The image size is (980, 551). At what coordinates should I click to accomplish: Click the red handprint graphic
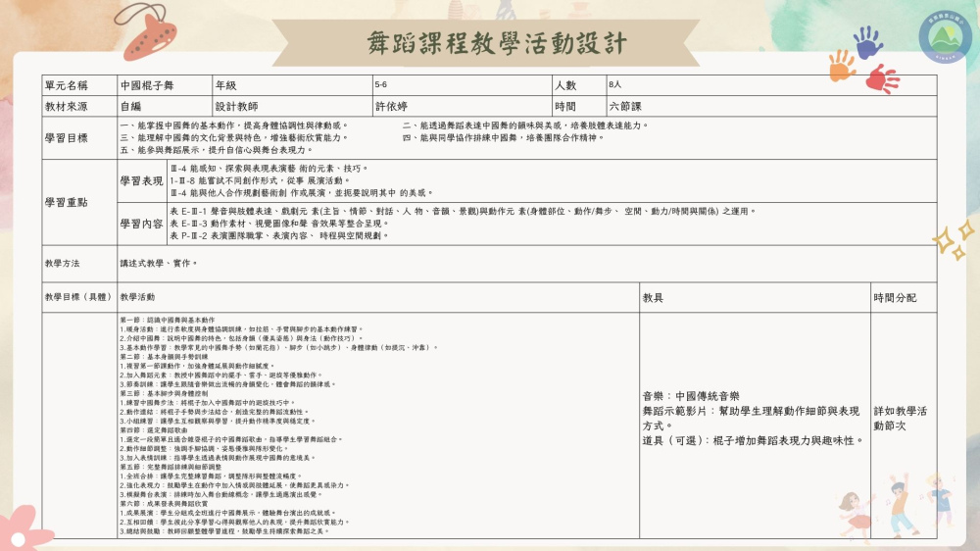click(882, 78)
